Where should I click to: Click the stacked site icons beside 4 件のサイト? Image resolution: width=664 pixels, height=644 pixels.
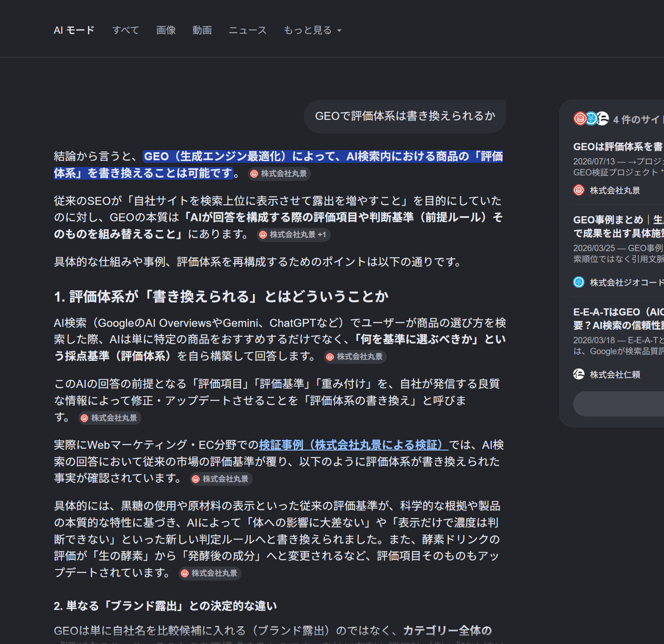(591, 119)
